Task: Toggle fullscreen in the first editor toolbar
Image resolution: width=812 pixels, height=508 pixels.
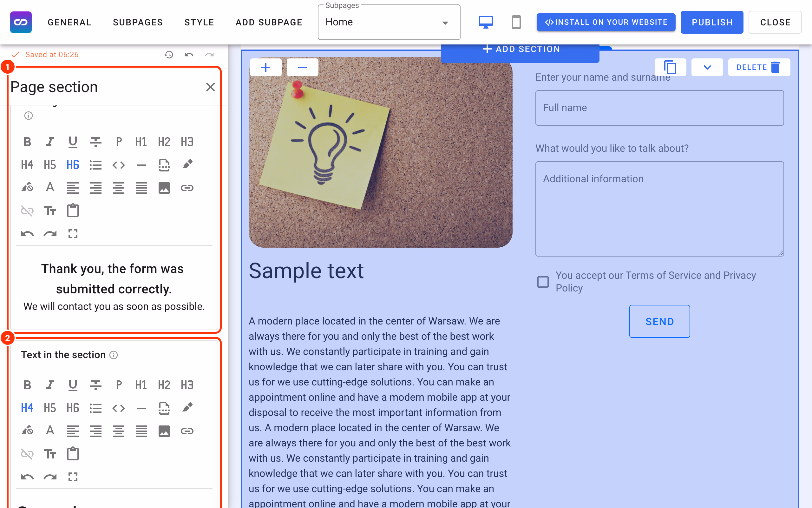Action: (x=73, y=233)
